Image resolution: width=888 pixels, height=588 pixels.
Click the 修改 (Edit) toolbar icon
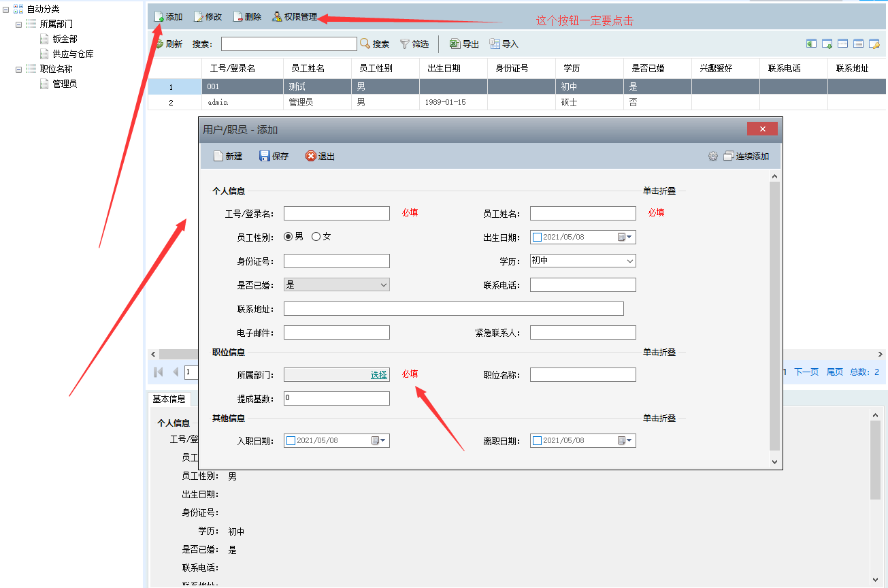[x=199, y=17]
